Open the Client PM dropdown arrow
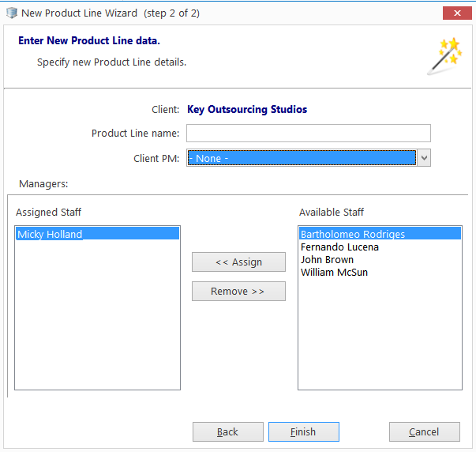476x452 pixels. 424,158
